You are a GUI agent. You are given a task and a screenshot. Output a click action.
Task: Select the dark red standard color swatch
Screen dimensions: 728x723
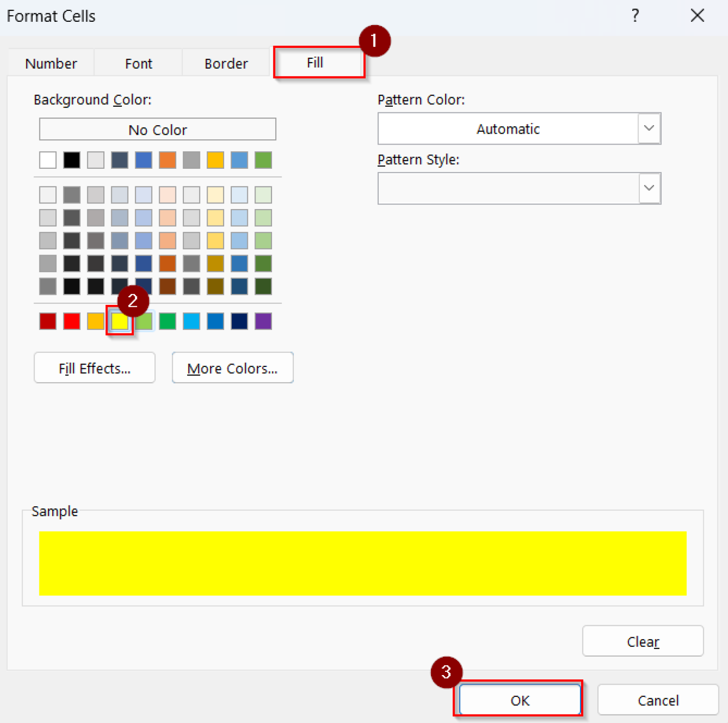(x=47, y=321)
